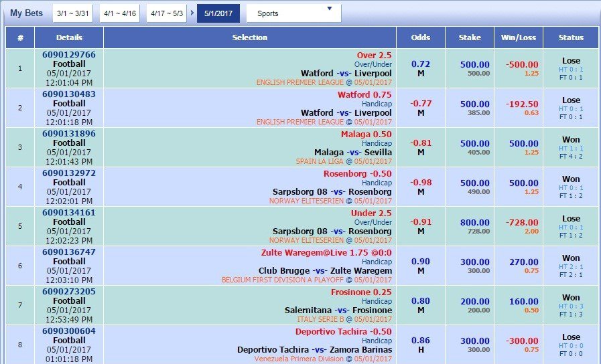Click the Odds column header
Viewport: 601px width, 364px height.
tap(421, 37)
